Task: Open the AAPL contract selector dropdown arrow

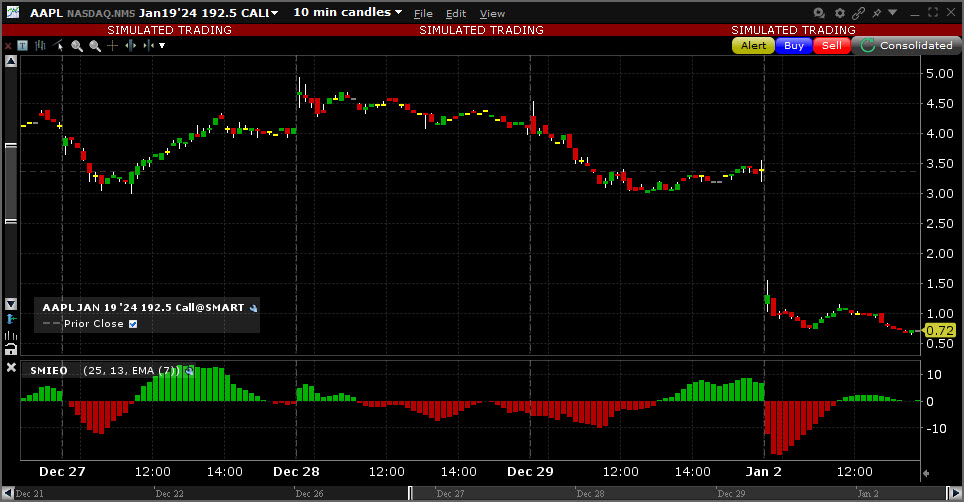Action: pyautogui.click(x=274, y=14)
